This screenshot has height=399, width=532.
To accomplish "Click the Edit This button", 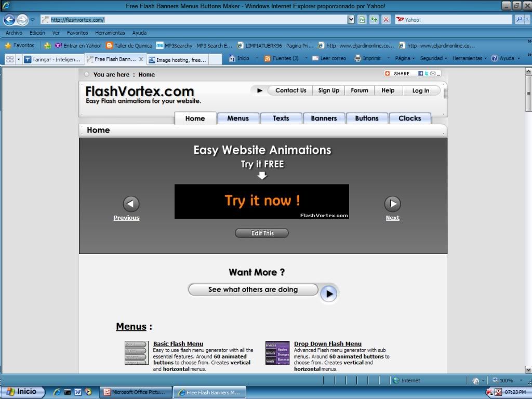I will coord(262,233).
